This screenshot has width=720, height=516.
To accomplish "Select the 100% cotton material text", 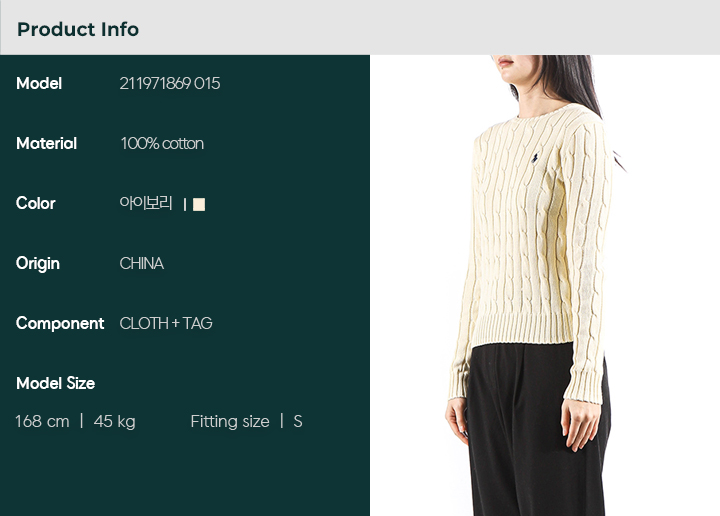I will click(x=162, y=144).
